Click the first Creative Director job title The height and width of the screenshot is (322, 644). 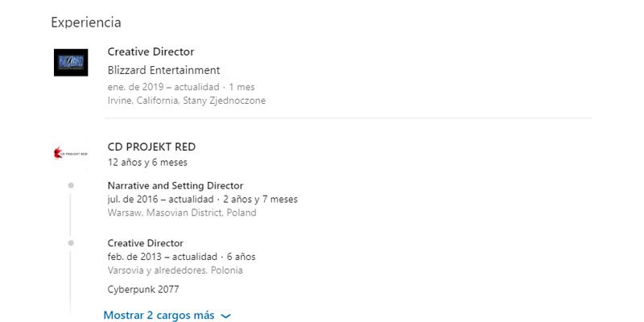[x=151, y=52]
